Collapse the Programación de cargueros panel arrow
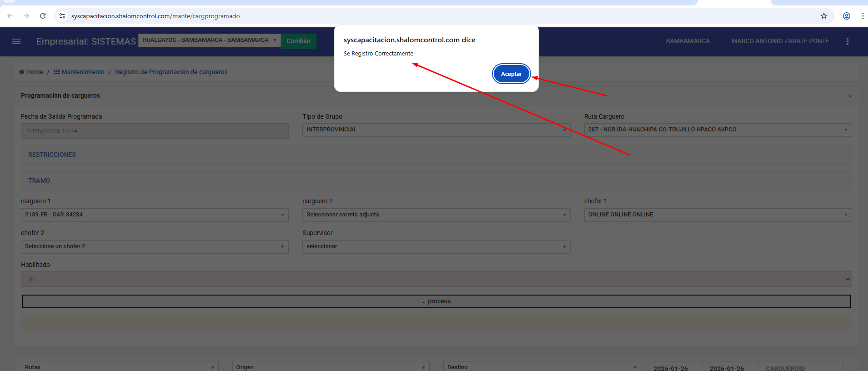Image resolution: width=868 pixels, height=371 pixels. tap(850, 96)
